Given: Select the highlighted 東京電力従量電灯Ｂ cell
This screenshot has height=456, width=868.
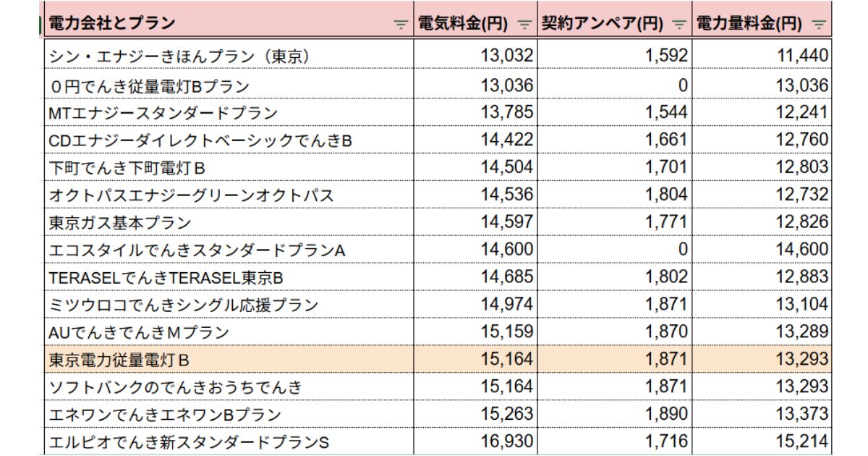Looking at the screenshot, I should coord(229,359).
